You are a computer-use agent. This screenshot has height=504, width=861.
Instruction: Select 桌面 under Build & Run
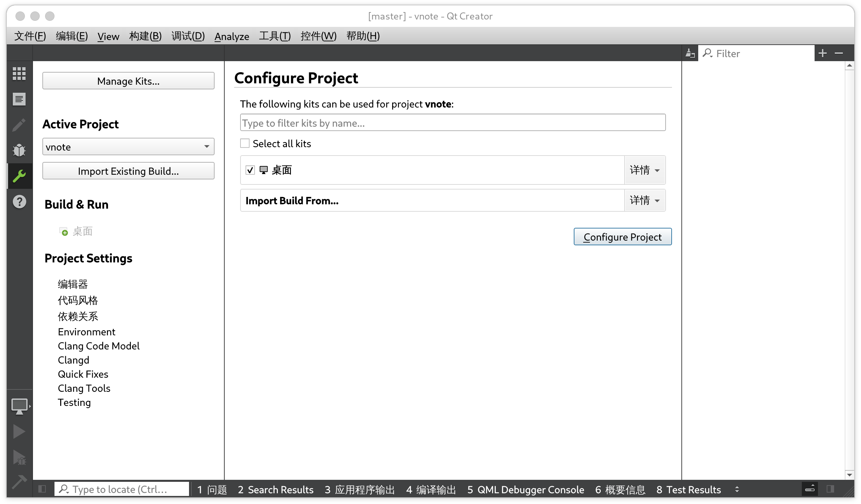click(82, 232)
